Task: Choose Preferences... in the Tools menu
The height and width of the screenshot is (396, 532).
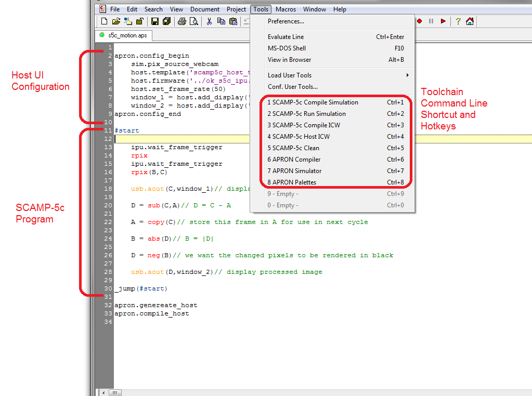Action: click(x=332, y=21)
